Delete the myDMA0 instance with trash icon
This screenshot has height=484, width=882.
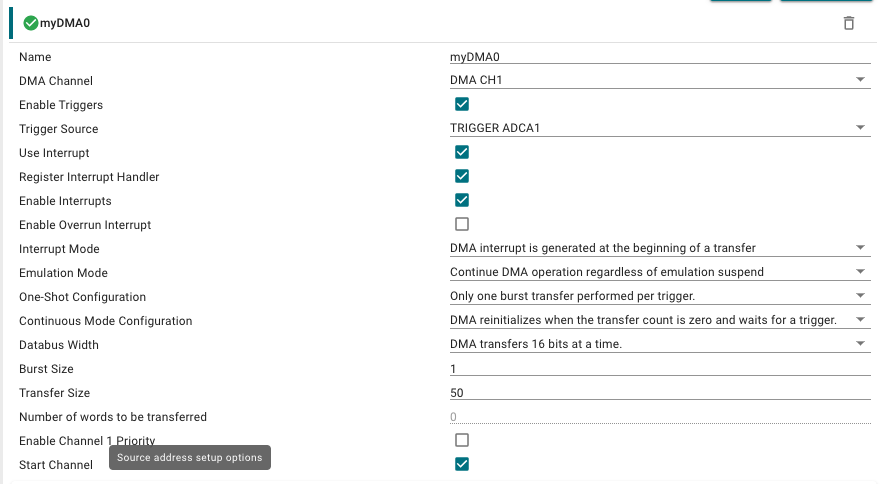[849, 23]
